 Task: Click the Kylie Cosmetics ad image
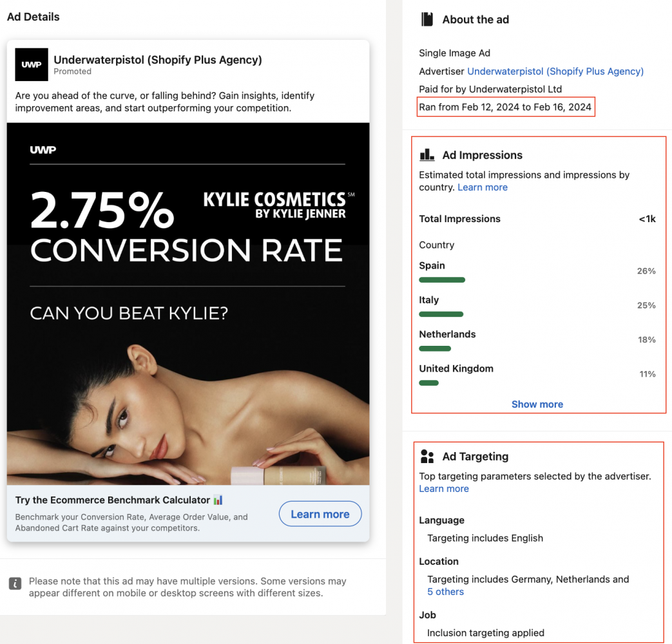coord(188,304)
